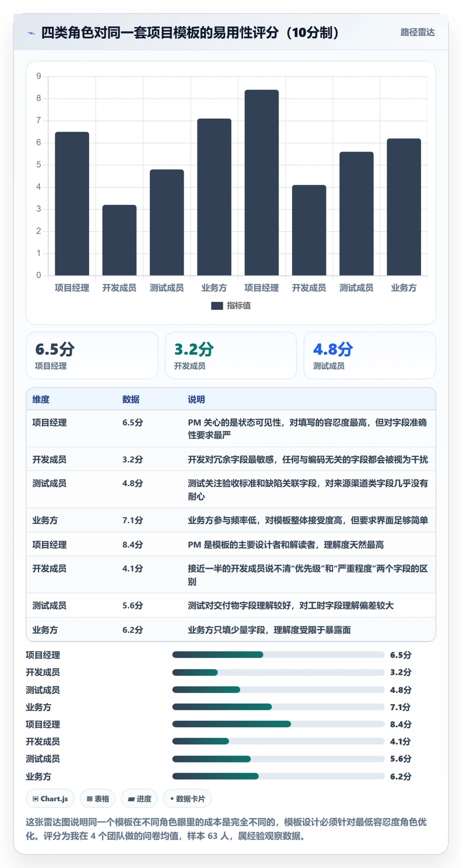This screenshot has height=868, width=462.
Task: Open the 4.8分 测试成员 stat card
Action: pyautogui.click(x=370, y=355)
